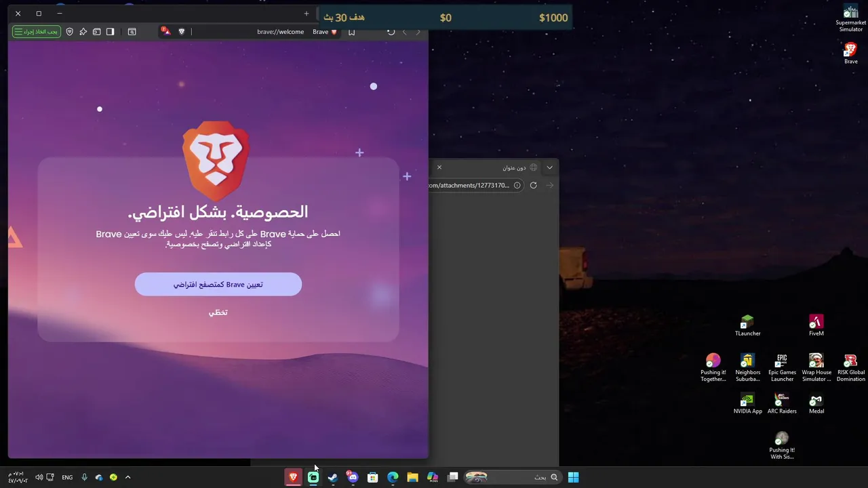Open Pushing it! Together desktop shortcut
This screenshot has width=868, height=488.
tap(713, 367)
